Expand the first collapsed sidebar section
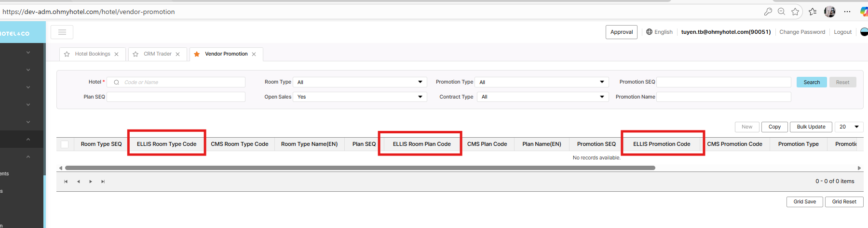 28,52
